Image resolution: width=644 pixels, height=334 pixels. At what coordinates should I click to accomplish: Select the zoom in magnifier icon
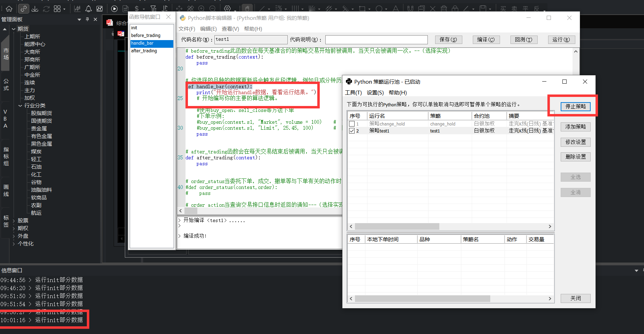tap(201, 9)
